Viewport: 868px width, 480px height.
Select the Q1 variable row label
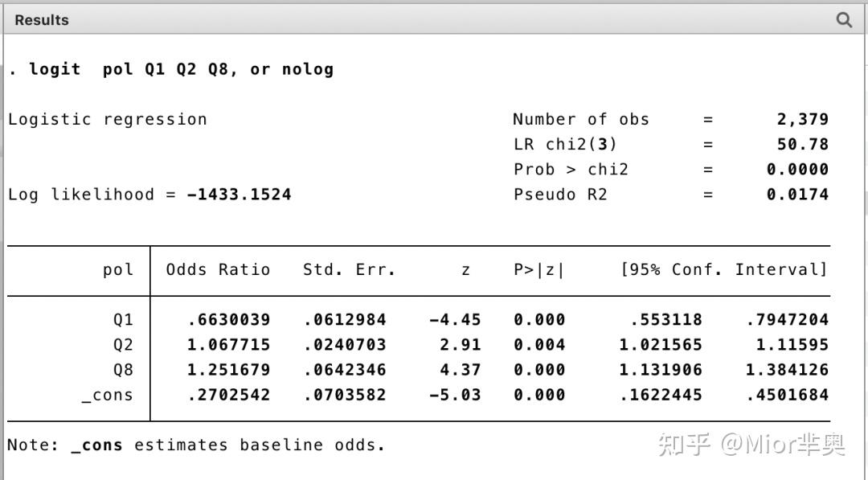click(124, 319)
